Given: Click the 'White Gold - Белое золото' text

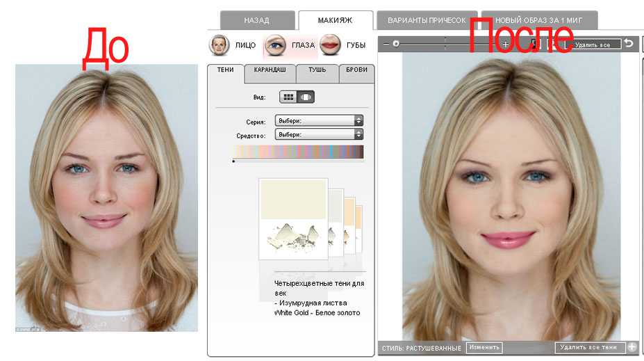Looking at the screenshot, I should tap(317, 313).
